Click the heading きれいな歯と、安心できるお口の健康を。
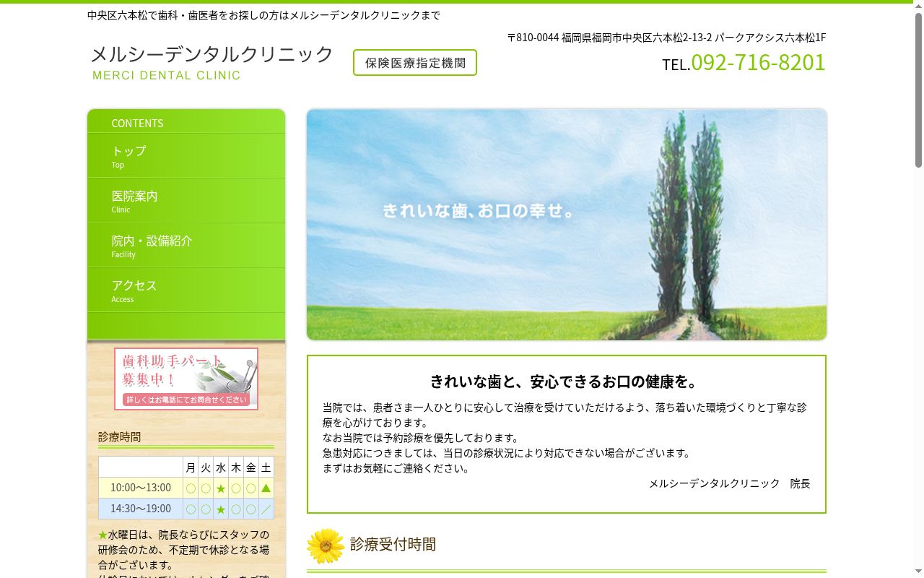 point(567,381)
